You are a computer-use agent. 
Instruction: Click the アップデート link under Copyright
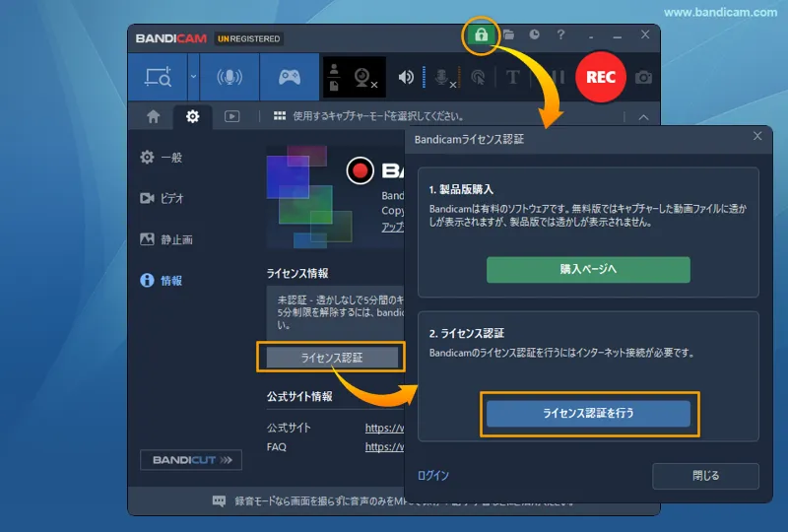coord(392,227)
